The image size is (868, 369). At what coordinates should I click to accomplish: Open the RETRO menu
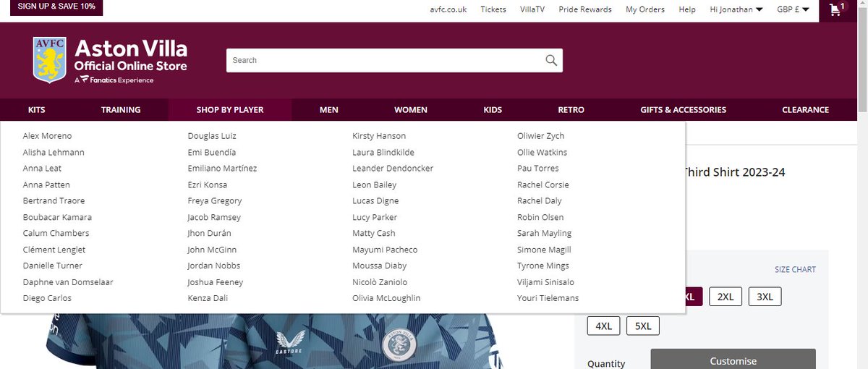(x=571, y=110)
